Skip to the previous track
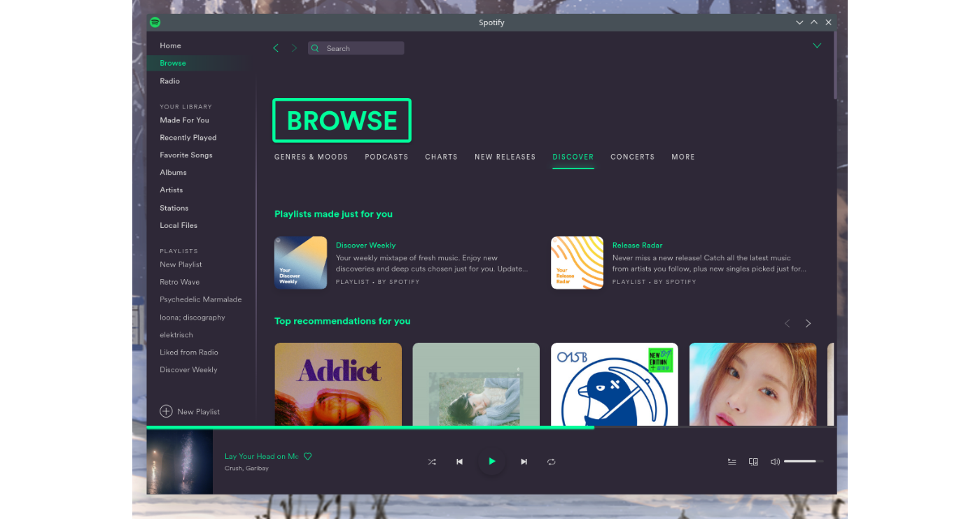Screen dimensions: 980x519 (459, 462)
